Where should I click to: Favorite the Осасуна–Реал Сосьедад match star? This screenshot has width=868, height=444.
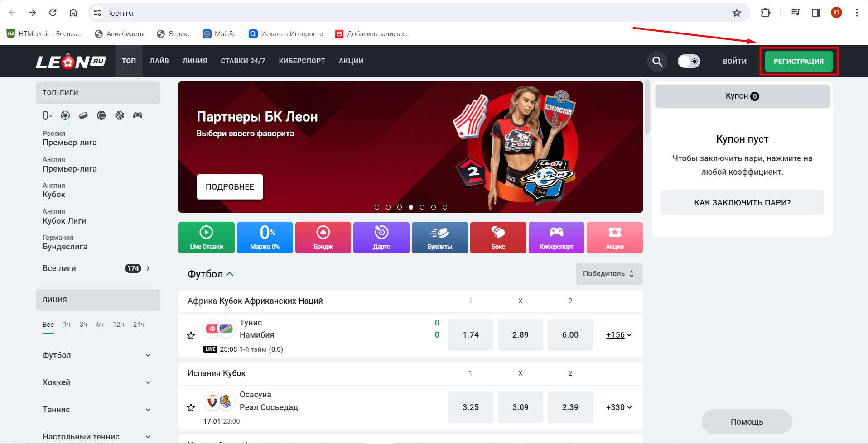click(191, 408)
